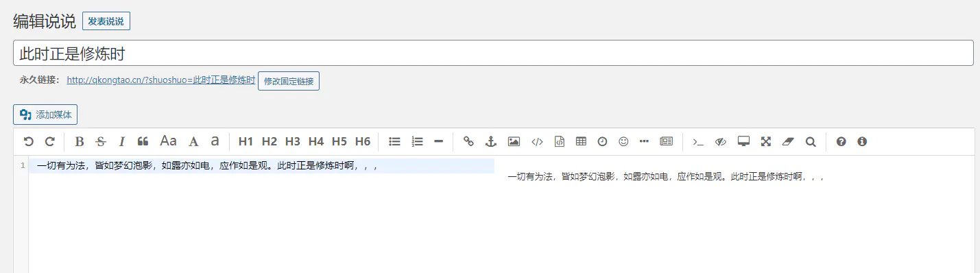Screen dimensions: 980x273
Task: Open the permalink qkongtao.cn URL
Action: tap(161, 80)
